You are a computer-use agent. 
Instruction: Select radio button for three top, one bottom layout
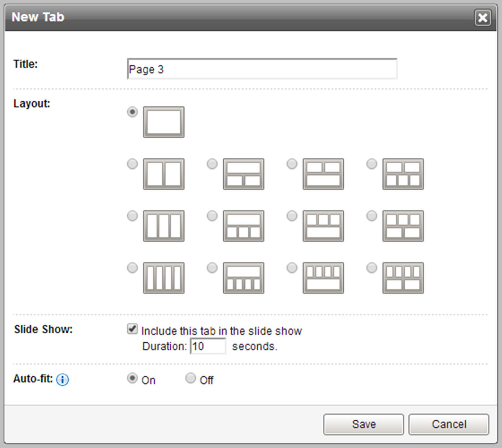pyautogui.click(x=292, y=216)
